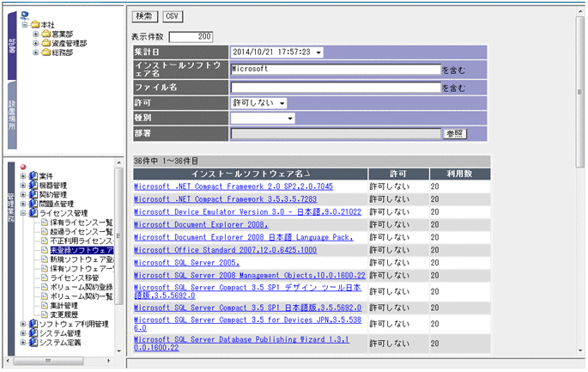
Task: Click the book icon beside システム定義
Action: (x=33, y=342)
